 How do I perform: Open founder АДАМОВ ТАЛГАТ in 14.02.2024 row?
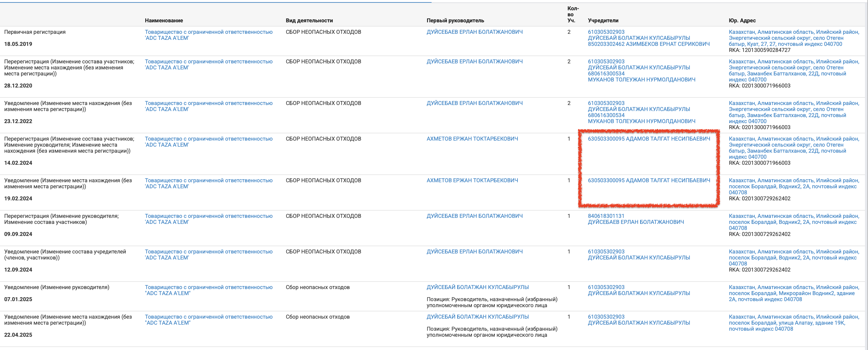click(649, 138)
